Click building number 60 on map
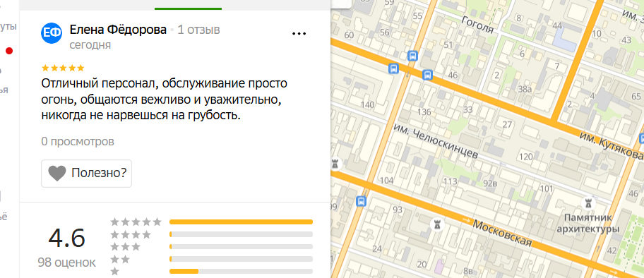644x278 pixels. 349,35
